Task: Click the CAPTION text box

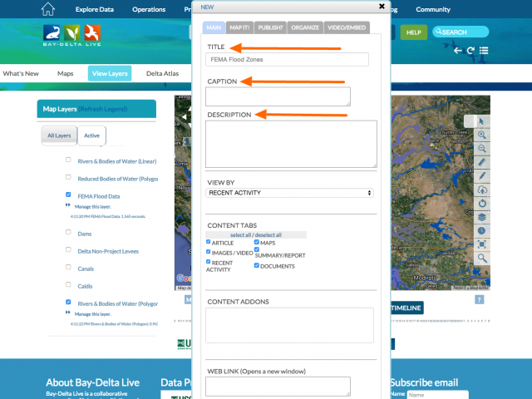Action: 278,96
